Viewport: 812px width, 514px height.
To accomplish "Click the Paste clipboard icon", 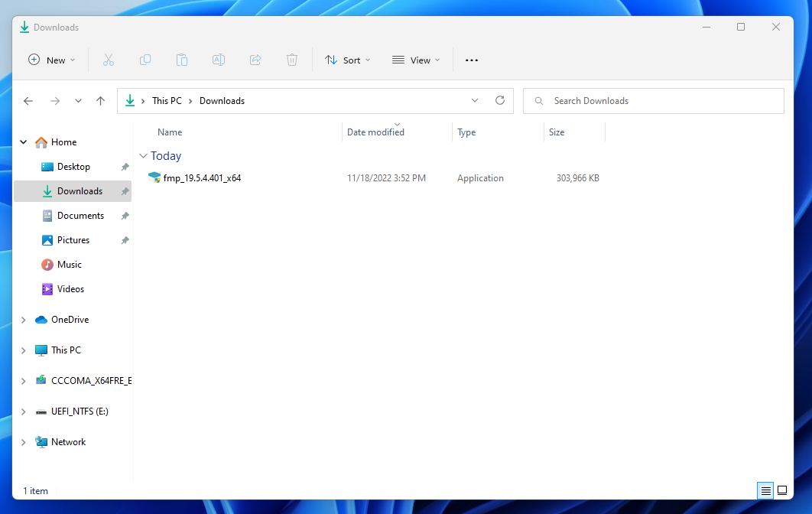I will click(x=182, y=60).
